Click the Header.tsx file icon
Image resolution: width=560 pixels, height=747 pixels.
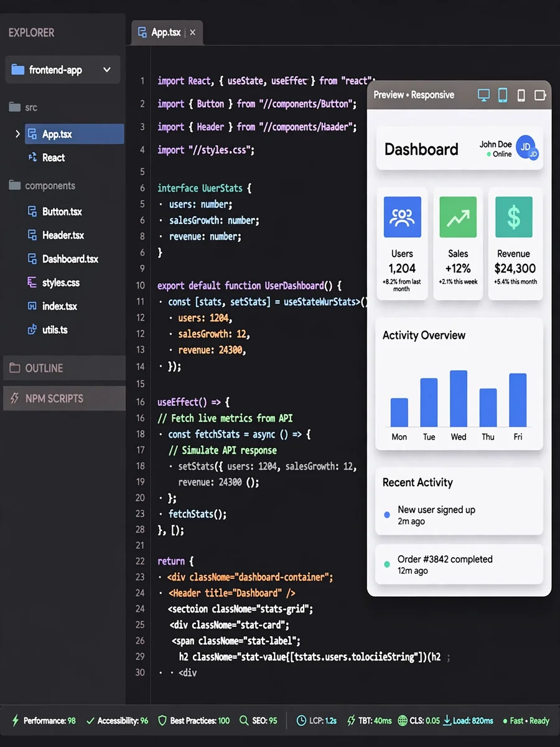(x=32, y=235)
